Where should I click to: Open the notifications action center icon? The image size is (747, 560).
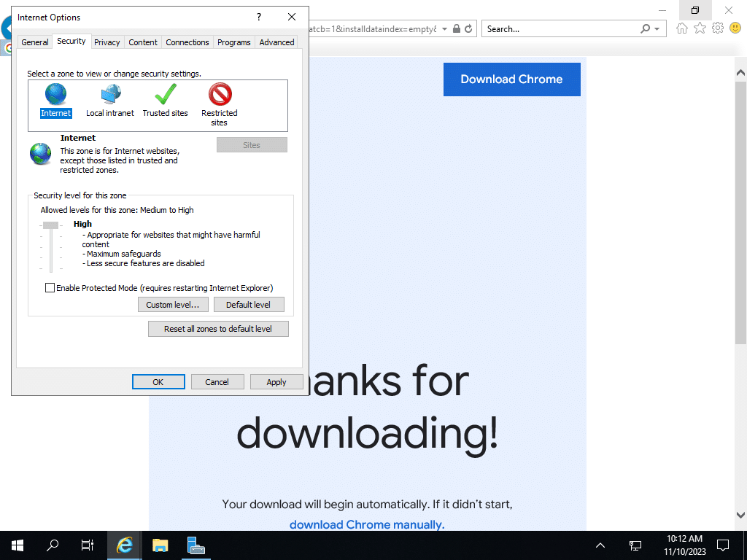point(723,545)
